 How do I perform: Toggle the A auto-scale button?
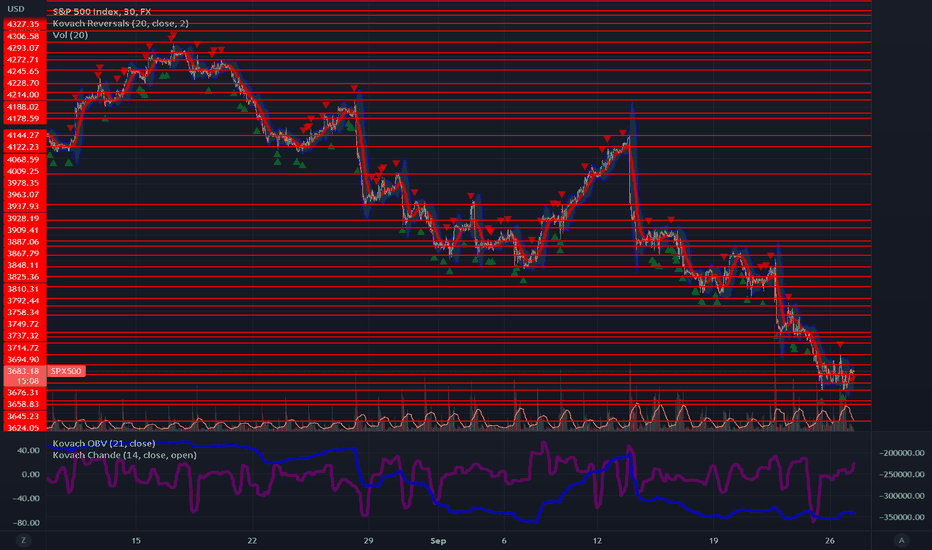point(901,540)
